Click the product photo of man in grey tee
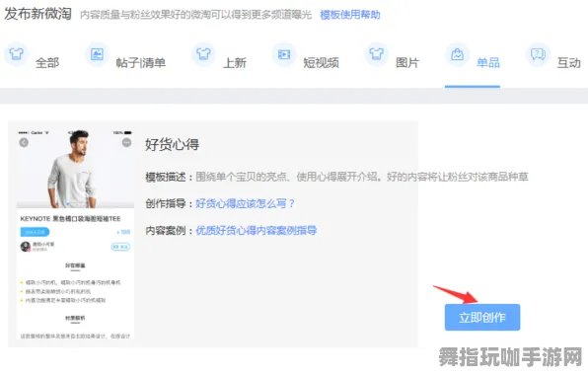Image resolution: width=588 pixels, height=375 pixels. [75, 169]
